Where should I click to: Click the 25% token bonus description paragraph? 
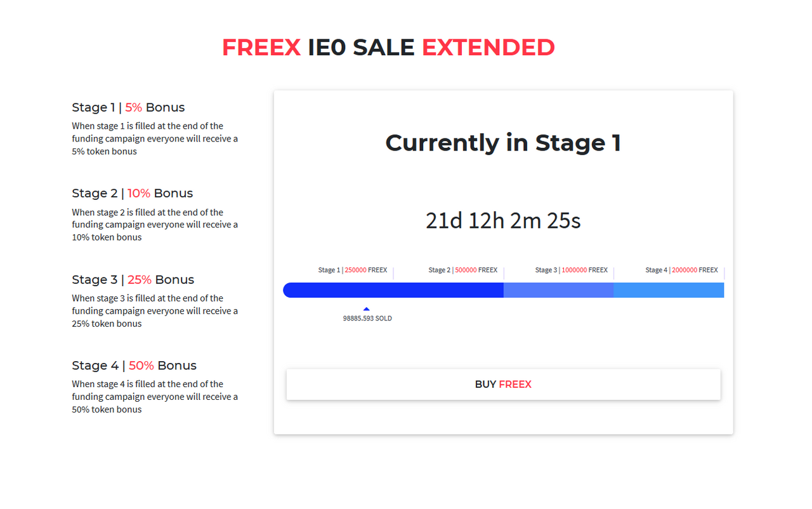(155, 311)
